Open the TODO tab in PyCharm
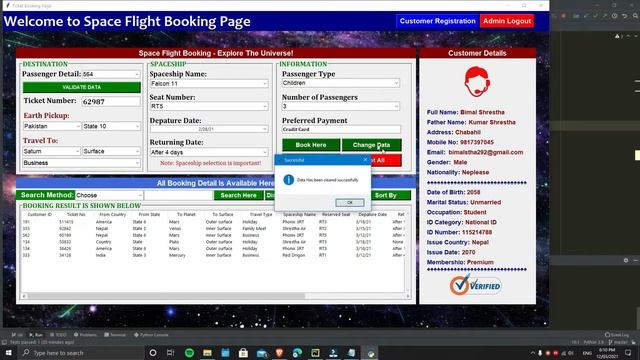 click(x=58, y=335)
